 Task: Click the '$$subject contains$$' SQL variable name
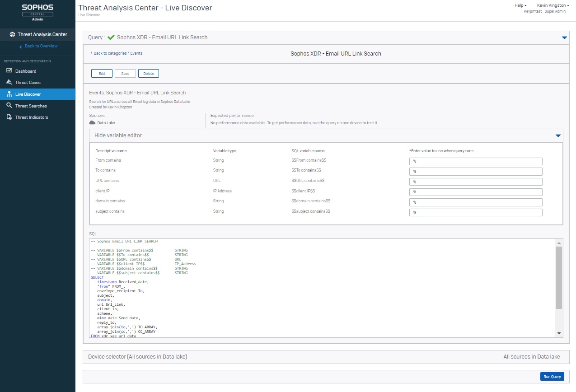[311, 211]
